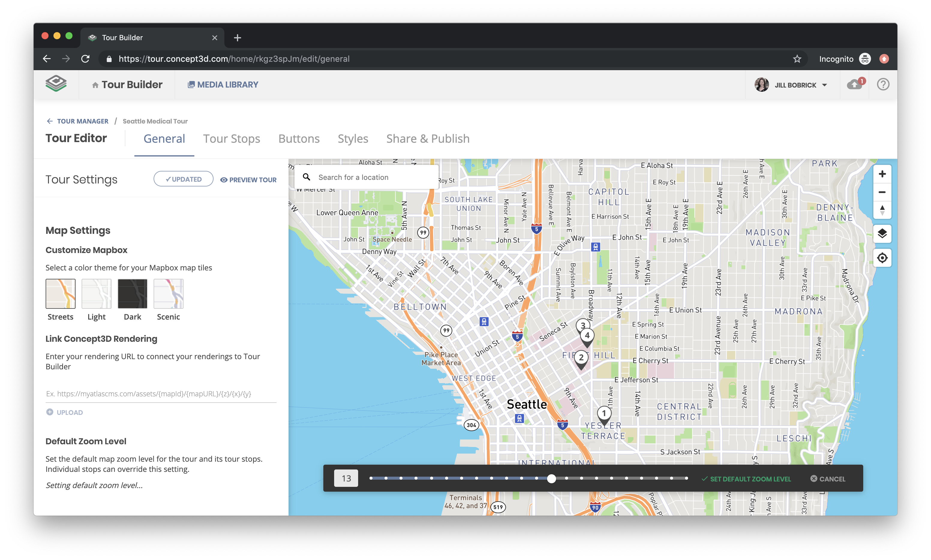
Task: Click the Concept3D layers logo
Action: tap(56, 84)
